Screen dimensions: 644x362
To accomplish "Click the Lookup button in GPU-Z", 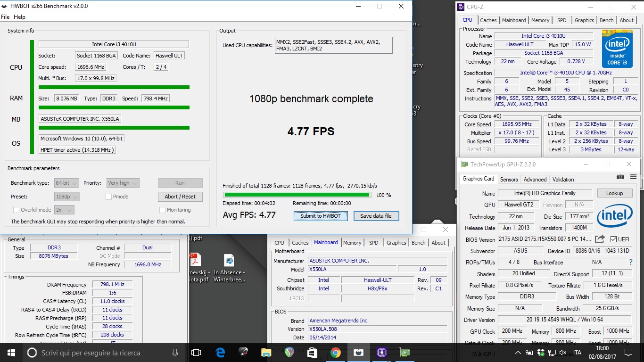I will pyautogui.click(x=614, y=193).
